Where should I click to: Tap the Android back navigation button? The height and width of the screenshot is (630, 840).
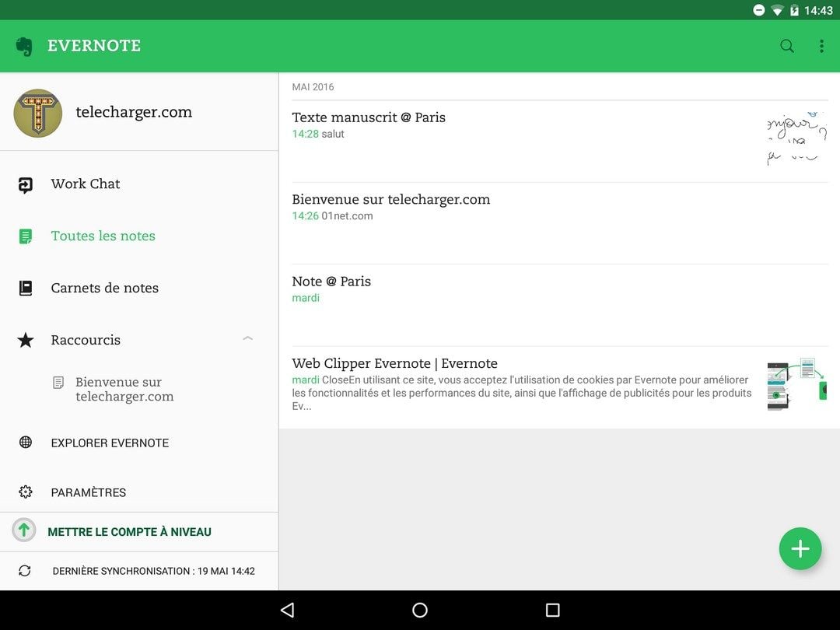pos(288,611)
